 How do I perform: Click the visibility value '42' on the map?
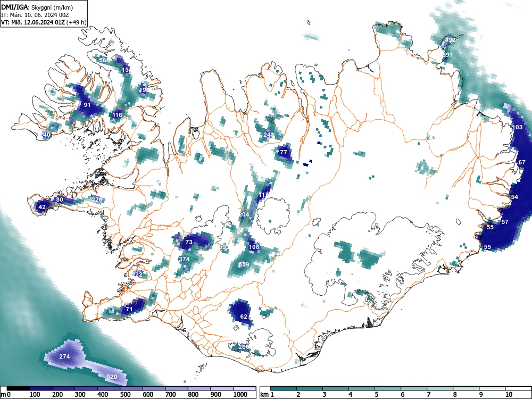[x=41, y=207]
